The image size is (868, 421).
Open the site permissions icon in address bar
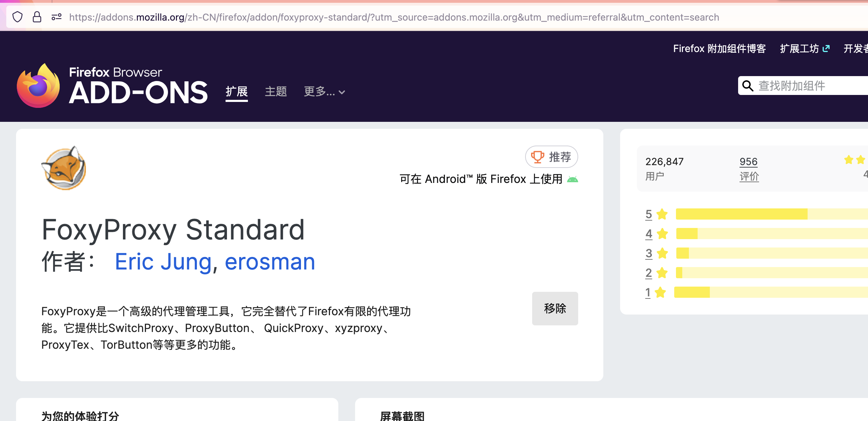point(57,17)
